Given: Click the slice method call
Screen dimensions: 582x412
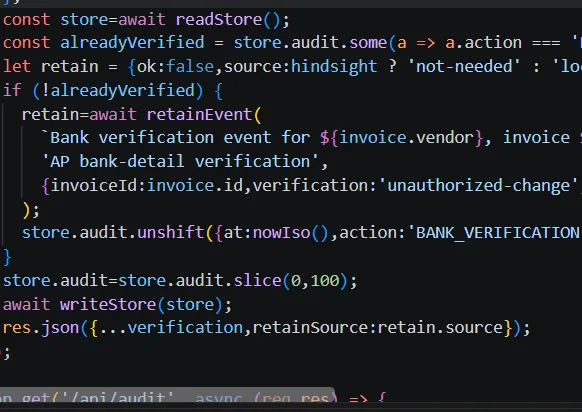Looking at the screenshot, I should coord(257,280).
